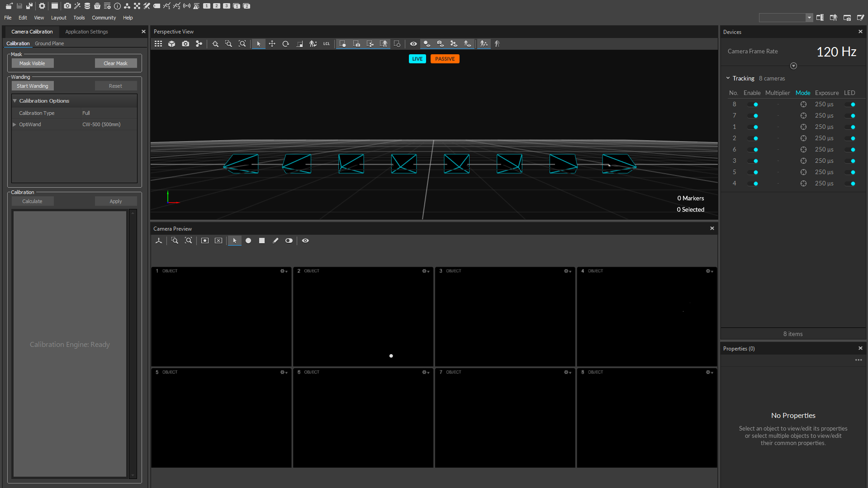Switch to the Ground Plane tab
The height and width of the screenshot is (488, 868).
point(49,43)
